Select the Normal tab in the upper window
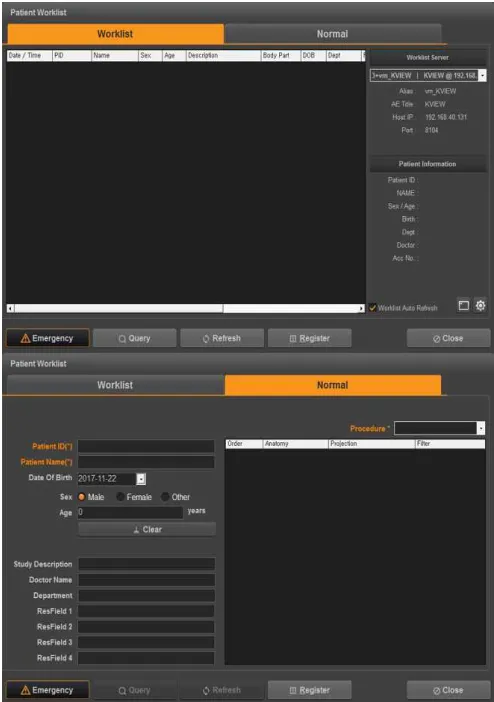 point(332,34)
